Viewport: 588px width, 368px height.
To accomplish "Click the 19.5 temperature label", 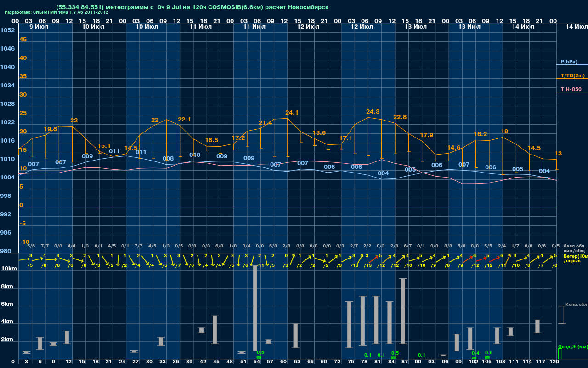I will [x=51, y=129].
